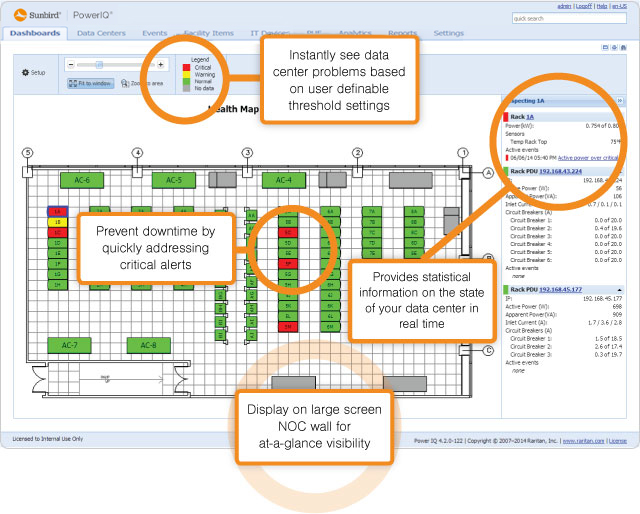The height and width of the screenshot is (514, 640).
Task: Click the zoom out minus button
Action: point(72,65)
